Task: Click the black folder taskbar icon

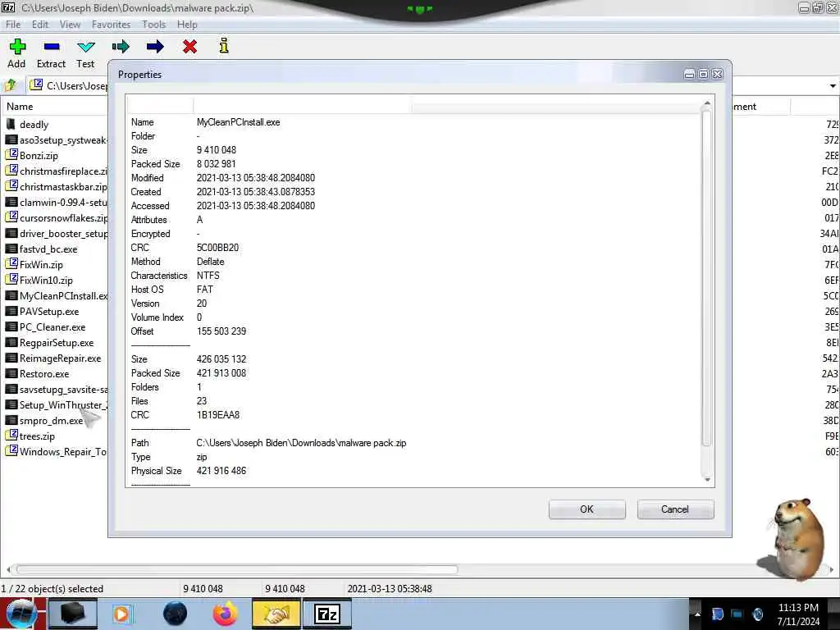Action: [x=72, y=614]
